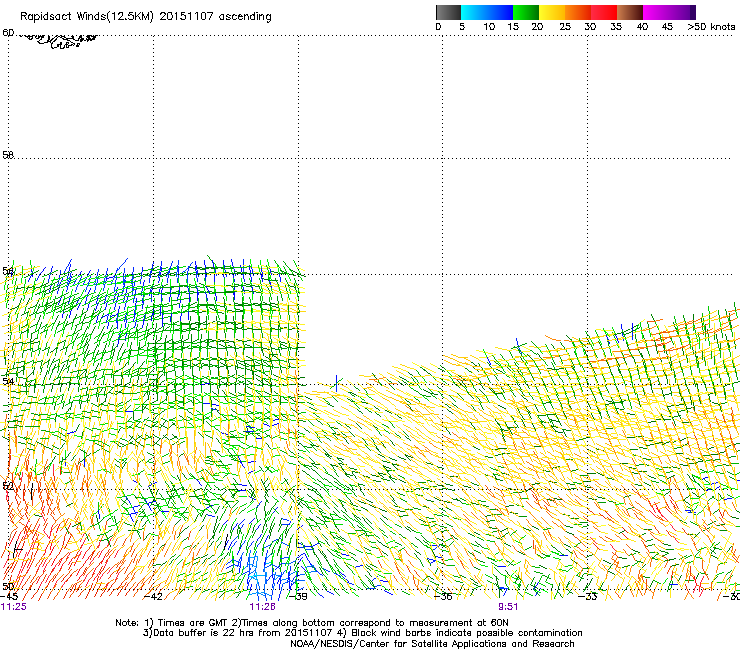
Task: Click the red 30-35 knots legend segment
Action: point(604,12)
